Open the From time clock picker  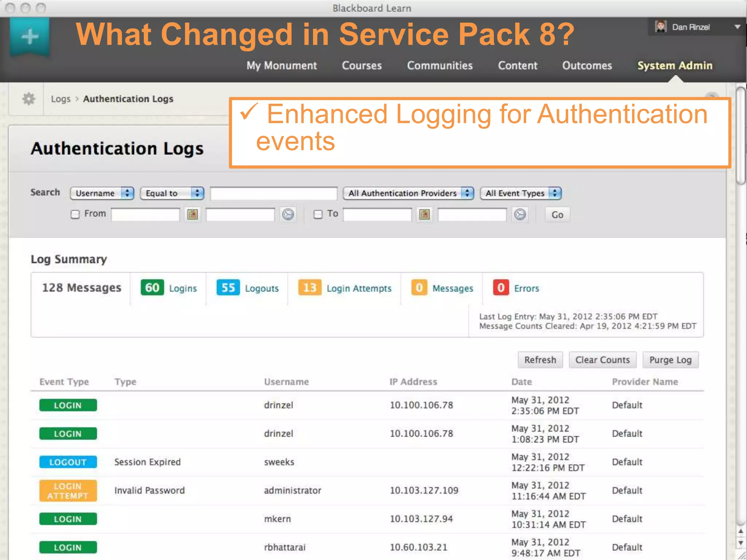[288, 214]
